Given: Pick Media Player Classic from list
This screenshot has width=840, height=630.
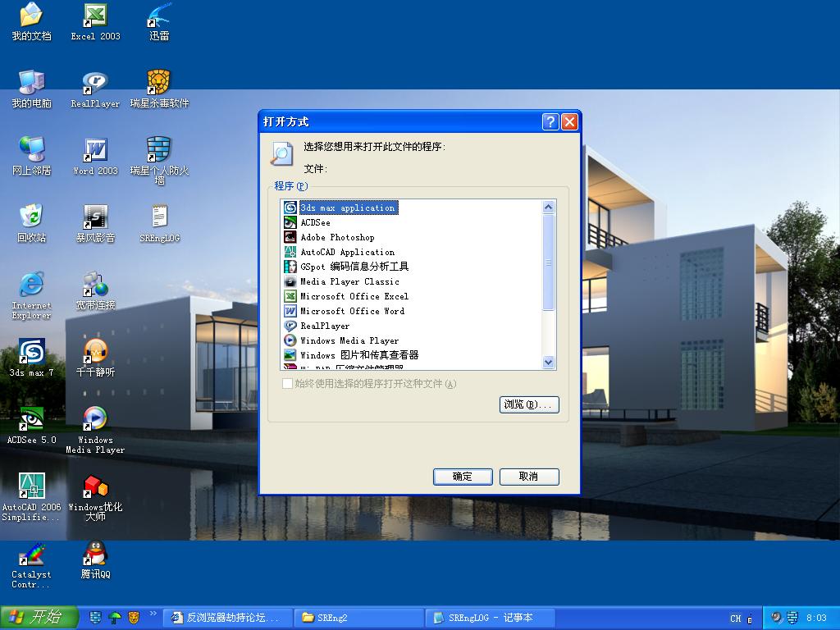Looking at the screenshot, I should click(349, 281).
